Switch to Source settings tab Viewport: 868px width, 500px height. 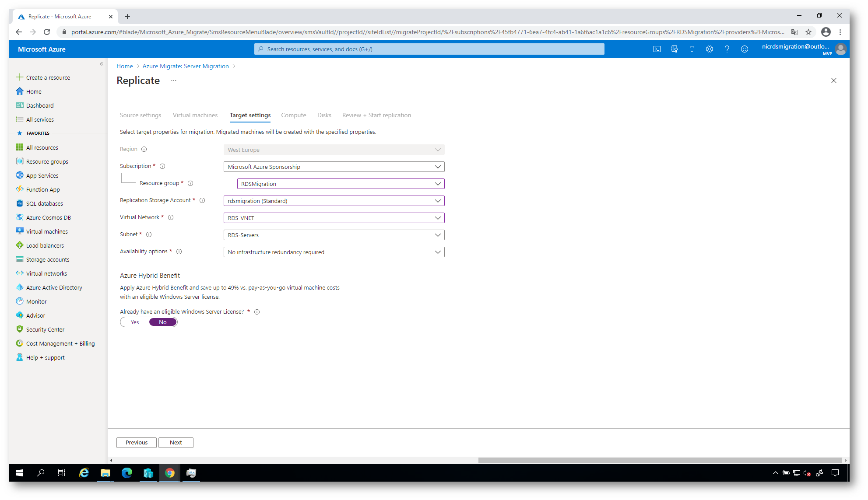click(141, 115)
